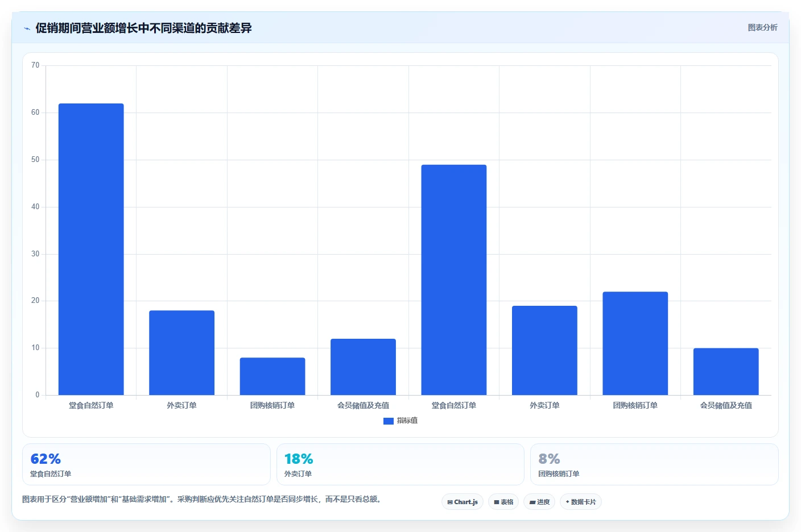The height and width of the screenshot is (532, 801).
Task: Click the 会员储值及充值 bar reaching 10
Action: pyautogui.click(x=726, y=372)
